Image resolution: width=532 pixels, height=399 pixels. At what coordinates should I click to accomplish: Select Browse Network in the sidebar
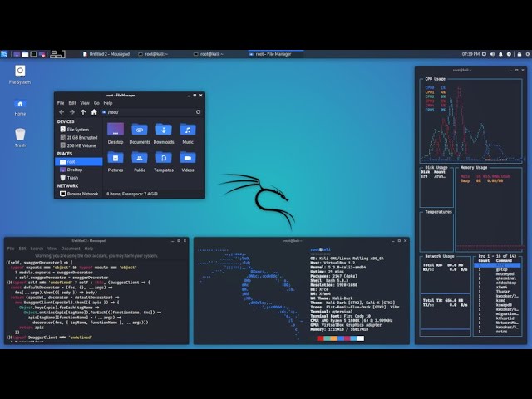point(78,194)
